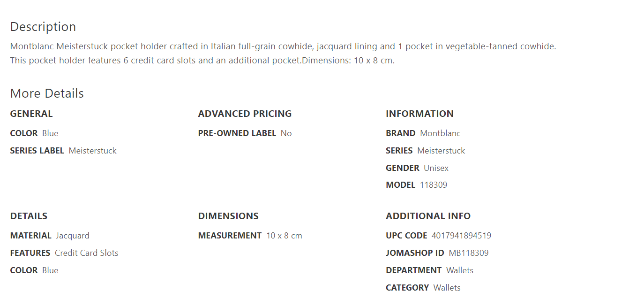The image size is (644, 307).
Task: Select the UPC code 4017941894519
Action: [461, 236]
